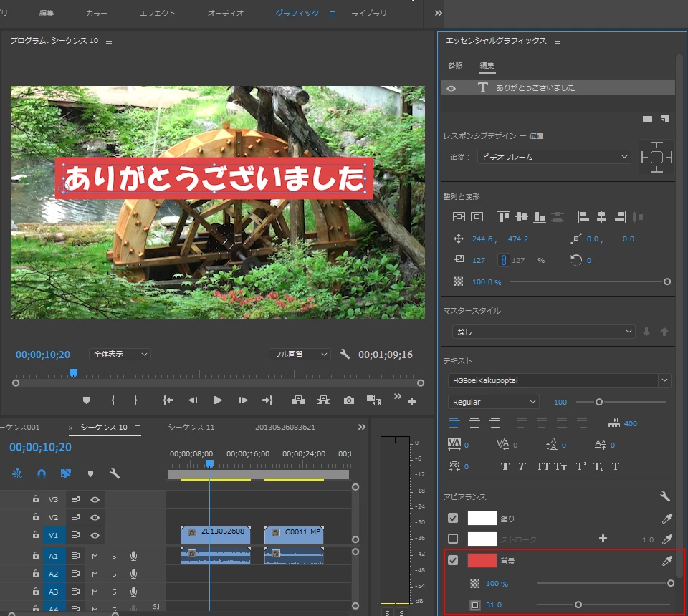688x616 pixels.
Task: Toggle scale aspect lock link icon
Action: pos(503,260)
